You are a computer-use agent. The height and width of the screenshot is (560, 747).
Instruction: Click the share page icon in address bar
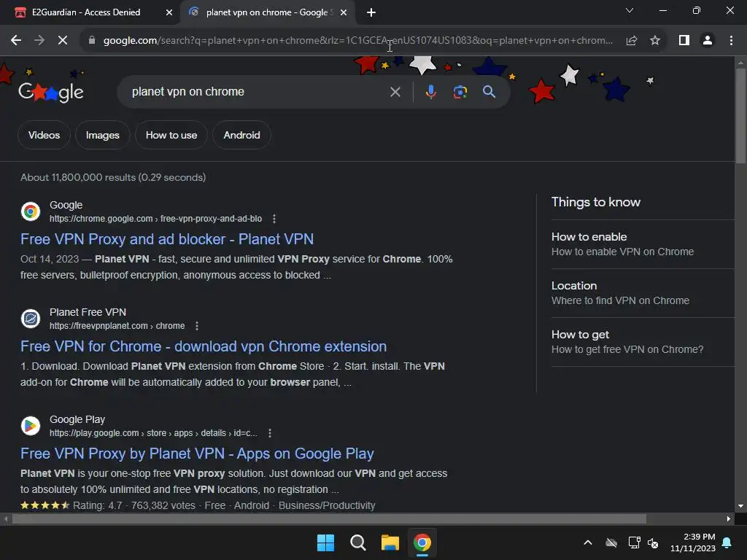tap(632, 41)
